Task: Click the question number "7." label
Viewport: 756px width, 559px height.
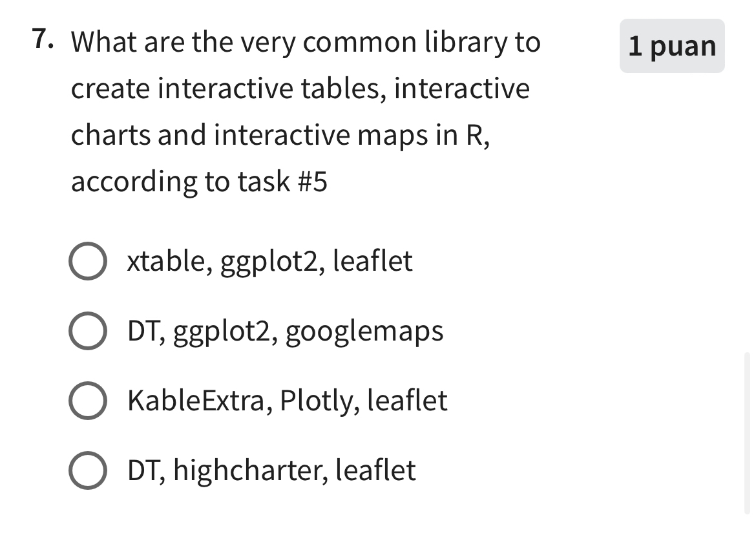Action: 42,40
